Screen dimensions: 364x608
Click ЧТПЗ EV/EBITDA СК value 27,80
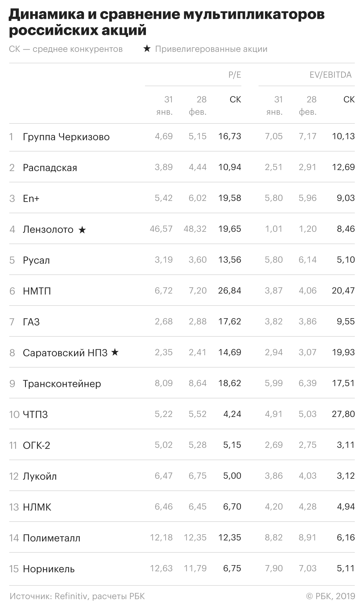(343, 414)
